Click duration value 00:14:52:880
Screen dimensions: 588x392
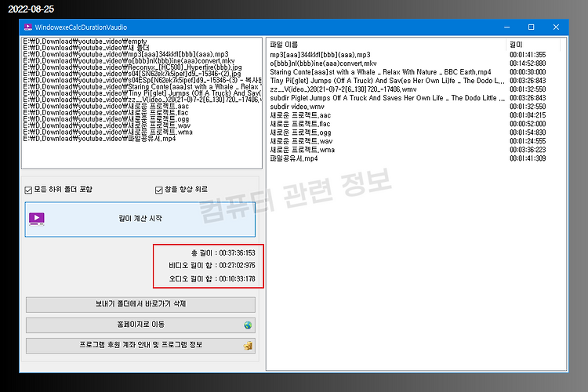point(528,64)
